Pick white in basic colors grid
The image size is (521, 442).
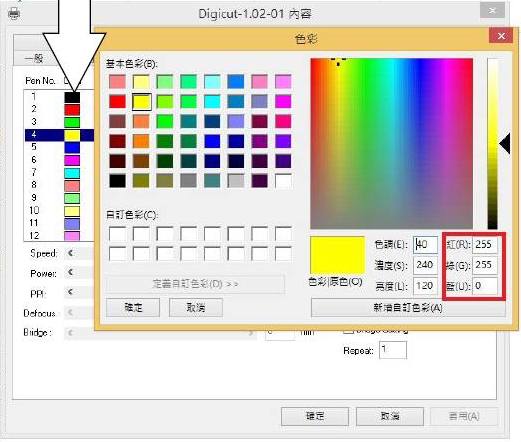283,181
